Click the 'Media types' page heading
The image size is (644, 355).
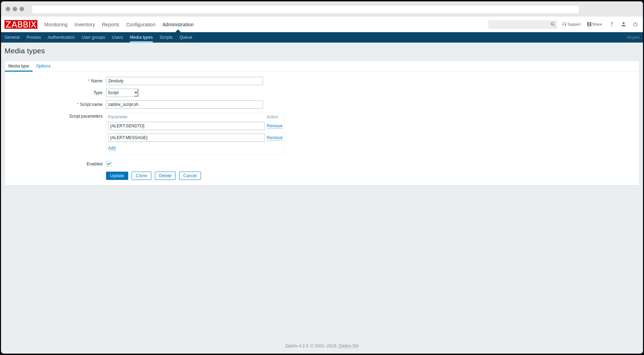(25, 51)
